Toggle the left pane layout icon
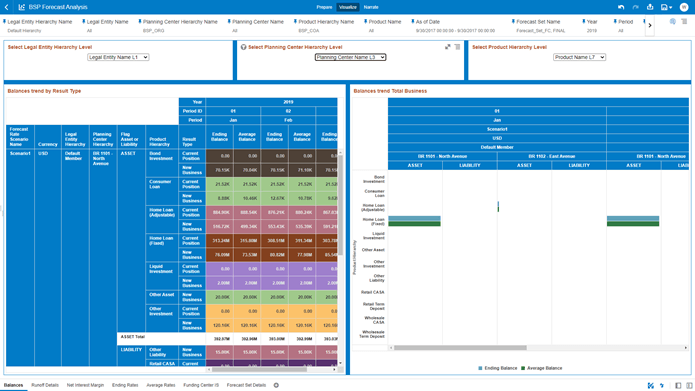 pos(678,386)
